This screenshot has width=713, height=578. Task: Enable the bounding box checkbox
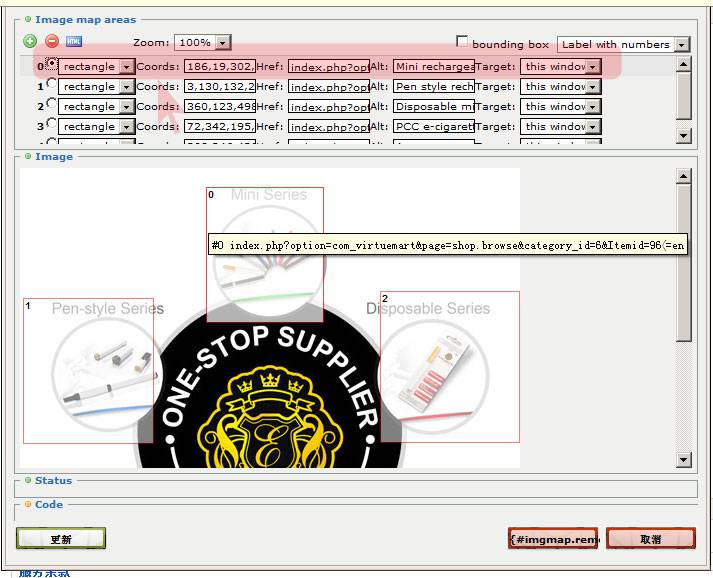(x=462, y=41)
